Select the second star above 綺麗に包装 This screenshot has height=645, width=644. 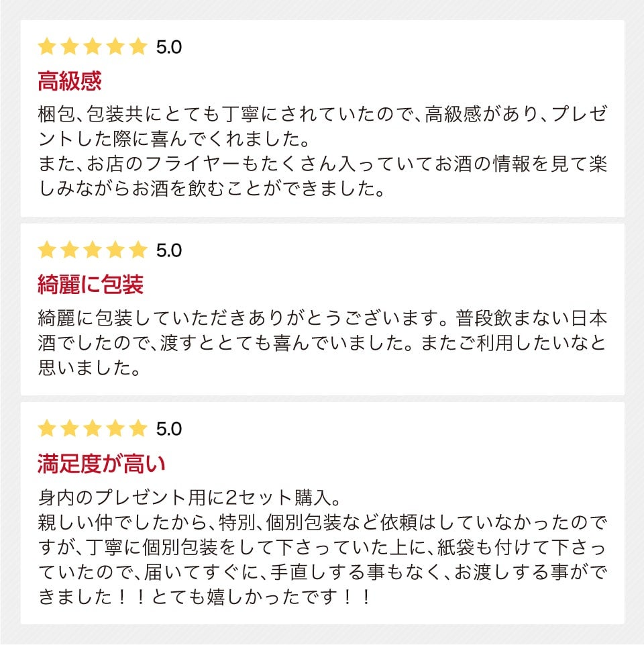70,250
